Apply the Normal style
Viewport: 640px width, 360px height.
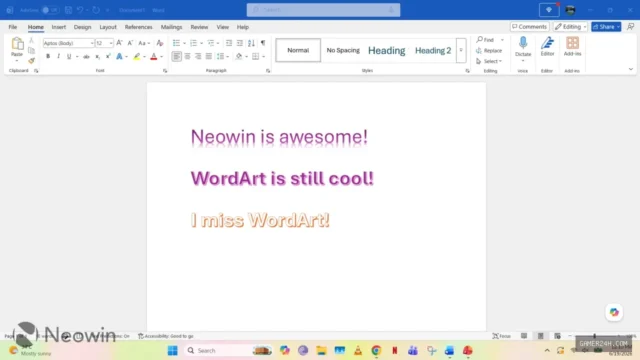pyautogui.click(x=298, y=50)
